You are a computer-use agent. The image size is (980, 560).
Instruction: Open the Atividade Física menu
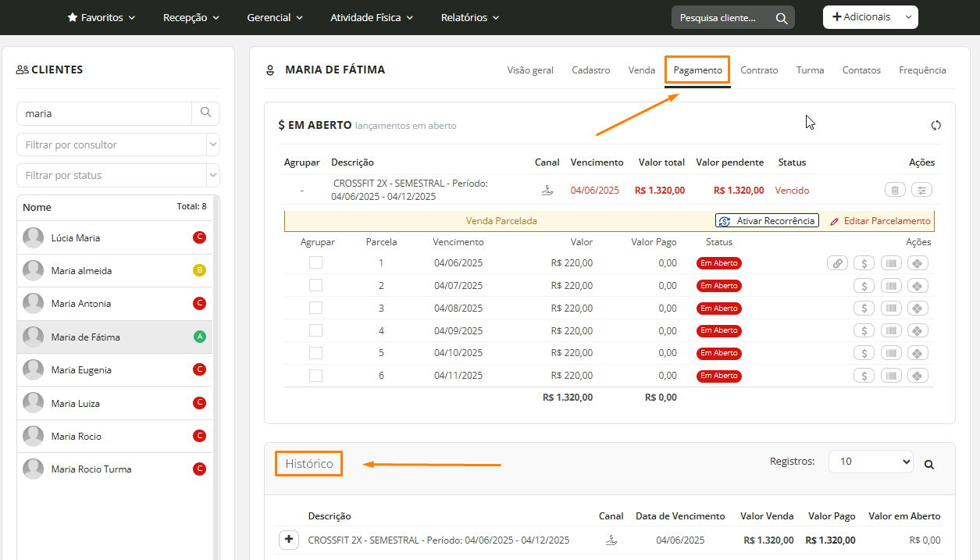pos(372,17)
